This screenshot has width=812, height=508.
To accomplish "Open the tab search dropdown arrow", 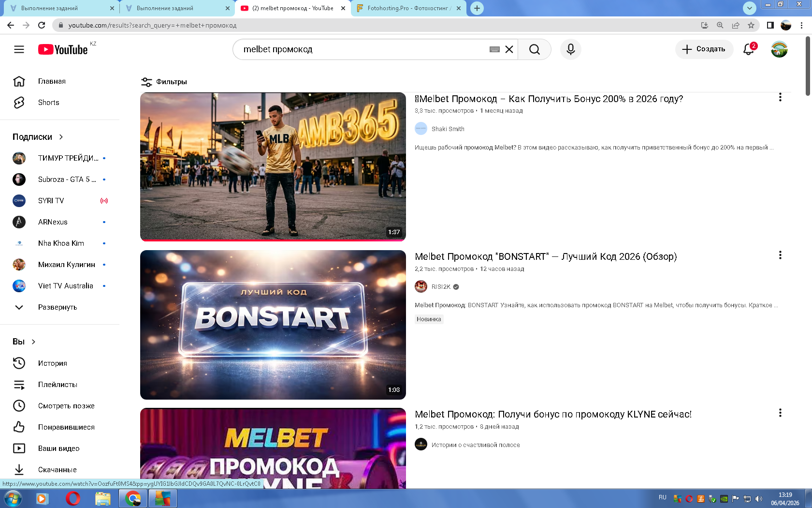I will point(749,8).
